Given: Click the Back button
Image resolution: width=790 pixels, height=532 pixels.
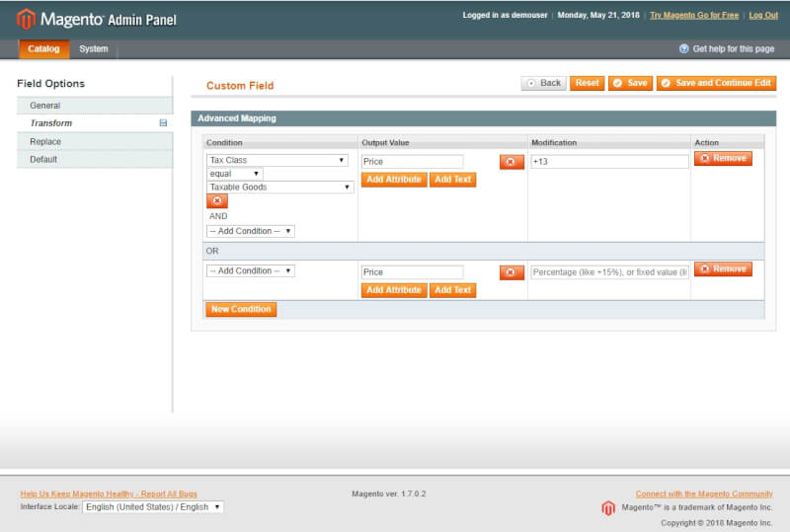Looking at the screenshot, I should click(544, 83).
